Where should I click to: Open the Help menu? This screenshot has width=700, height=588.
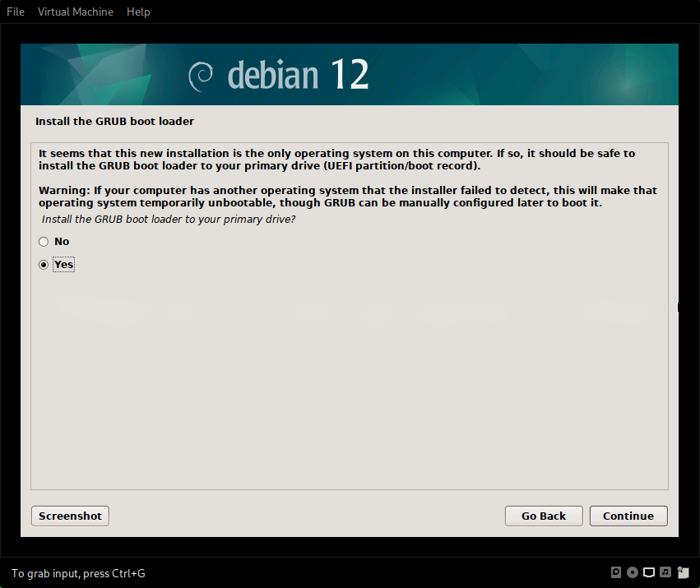click(137, 12)
